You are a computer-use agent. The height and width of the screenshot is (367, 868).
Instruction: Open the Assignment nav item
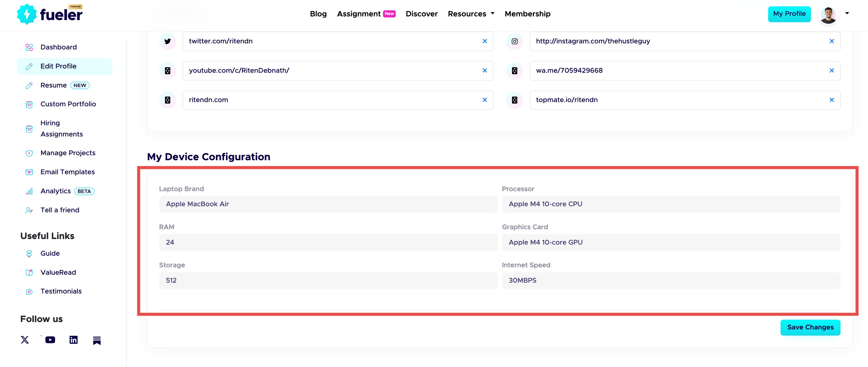[366, 14]
